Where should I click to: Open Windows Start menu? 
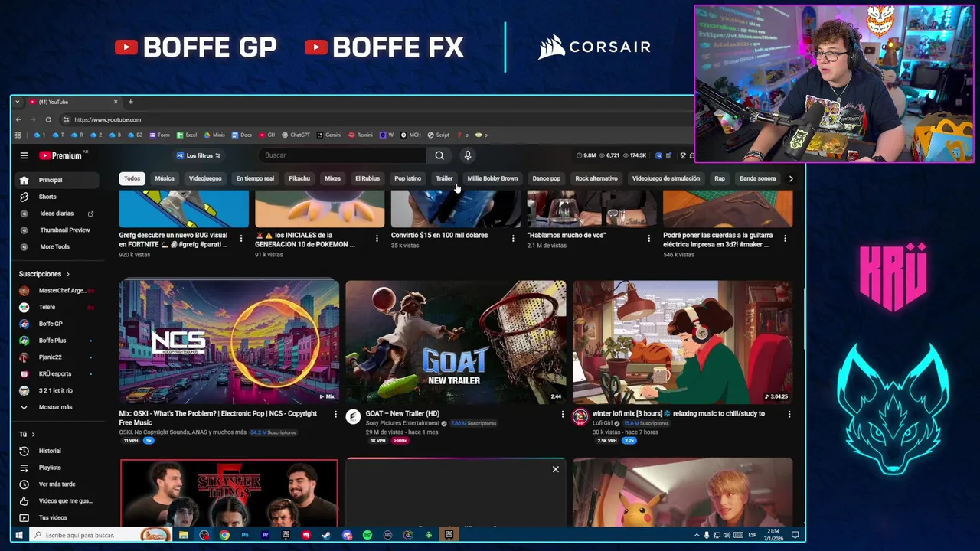point(19,535)
